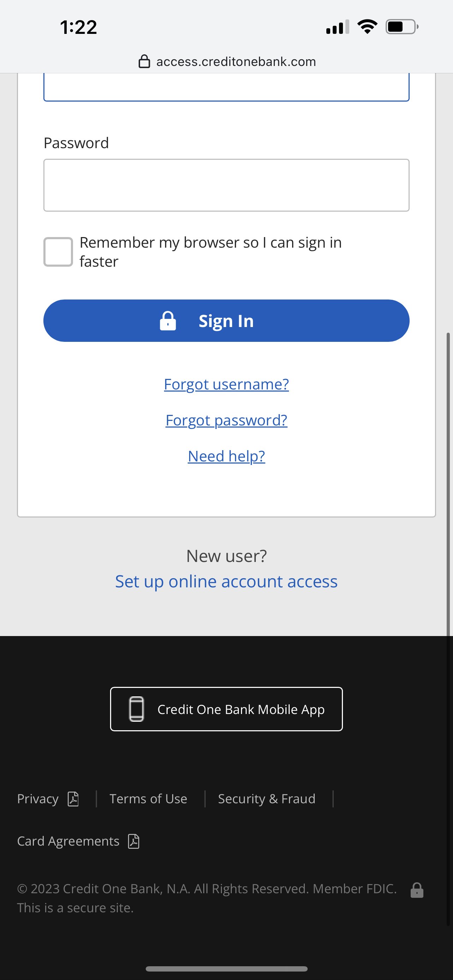The height and width of the screenshot is (980, 453).
Task: Tap the access.creditonebank.com address bar
Action: click(236, 62)
